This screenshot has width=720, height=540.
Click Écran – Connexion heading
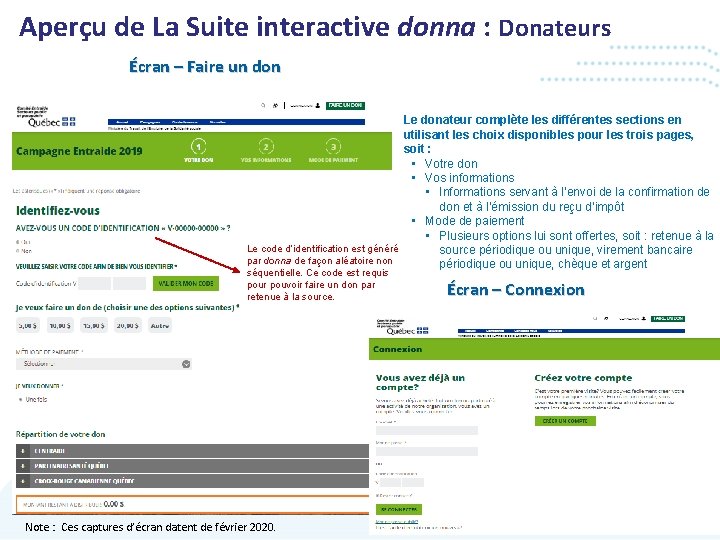pos(516,290)
